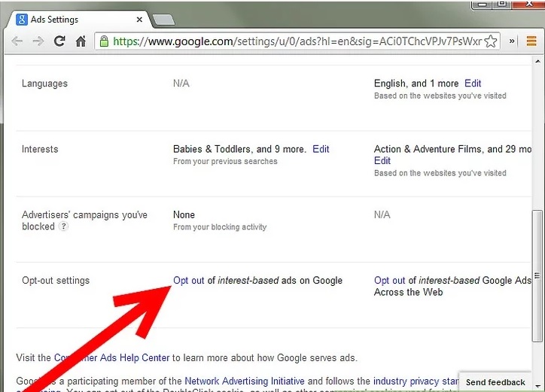Click the green padlock security icon
Viewport: 545px width, 392px height.
point(104,41)
